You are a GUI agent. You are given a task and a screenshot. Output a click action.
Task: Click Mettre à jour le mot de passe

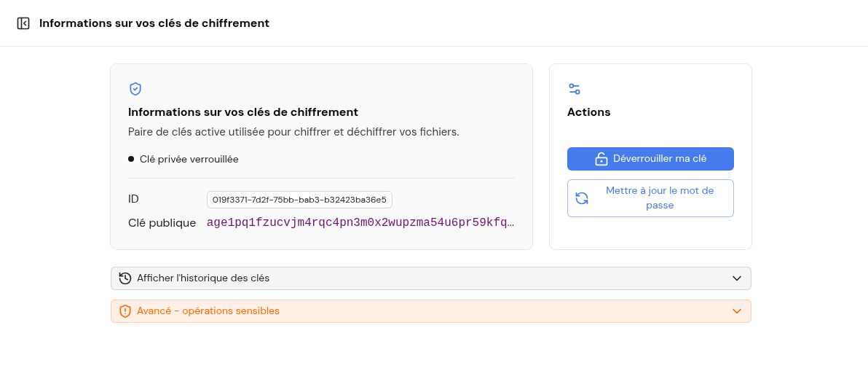coord(650,198)
